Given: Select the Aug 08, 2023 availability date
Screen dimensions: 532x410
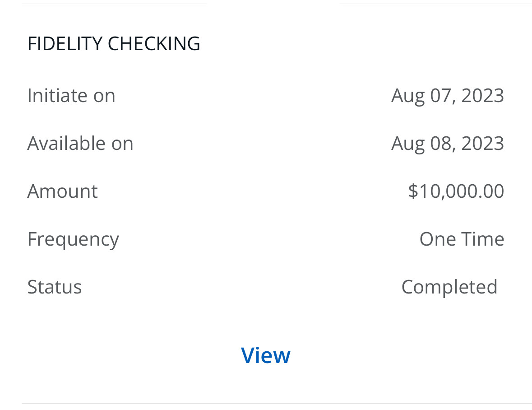Looking at the screenshot, I should [x=447, y=143].
